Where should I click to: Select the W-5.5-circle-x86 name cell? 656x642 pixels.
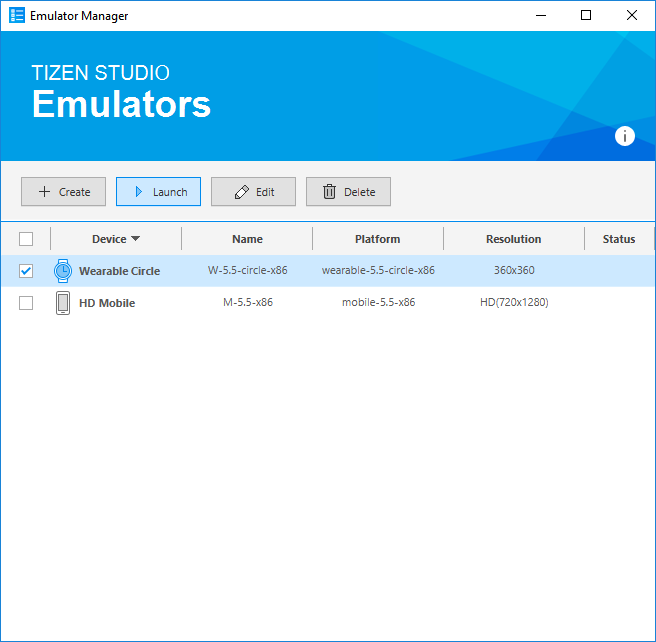[247, 271]
